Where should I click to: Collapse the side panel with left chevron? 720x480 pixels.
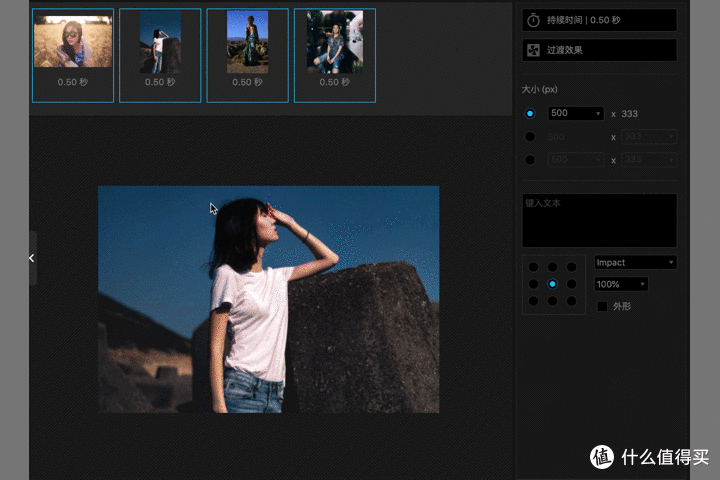(x=32, y=258)
